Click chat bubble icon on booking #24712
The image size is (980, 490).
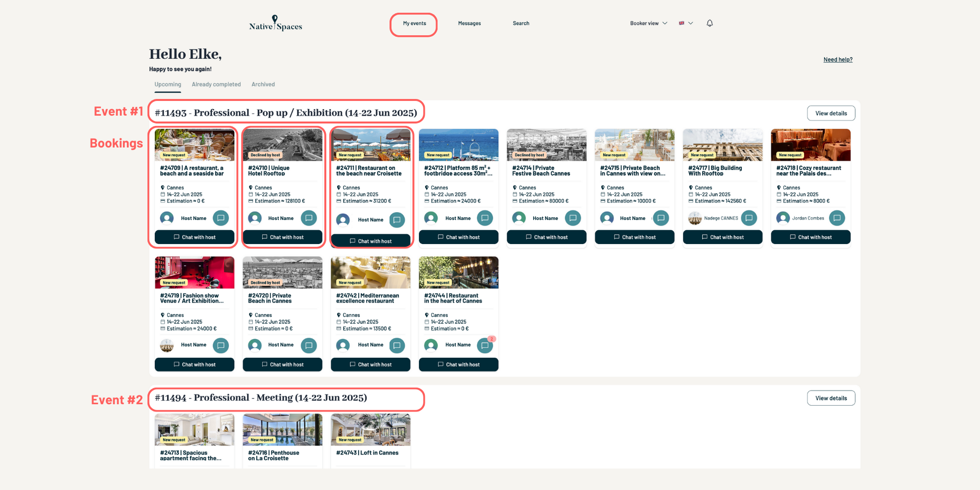pyautogui.click(x=485, y=218)
